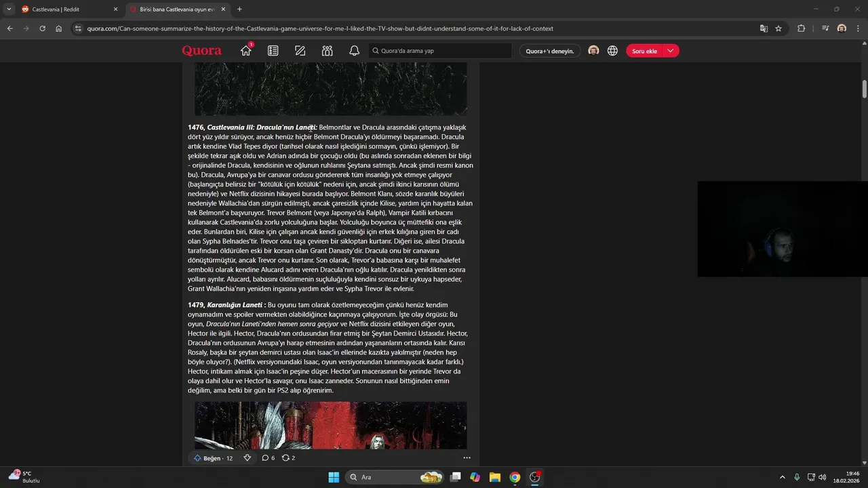Focus the Quora'da arama yap search field
Viewport: 868px width, 488px height.
[440, 51]
